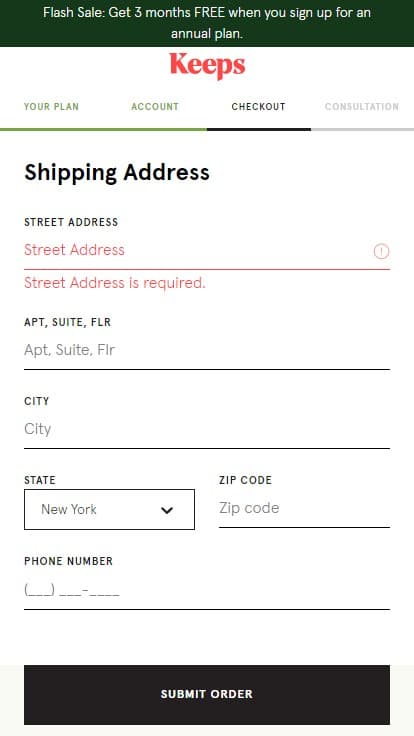Select the Consultation step tab

pyautogui.click(x=362, y=107)
